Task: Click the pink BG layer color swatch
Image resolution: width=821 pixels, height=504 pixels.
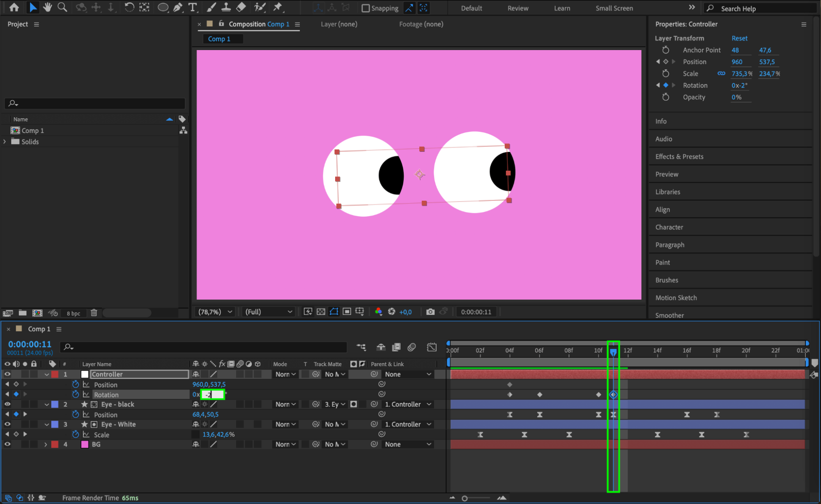Action: (85, 444)
